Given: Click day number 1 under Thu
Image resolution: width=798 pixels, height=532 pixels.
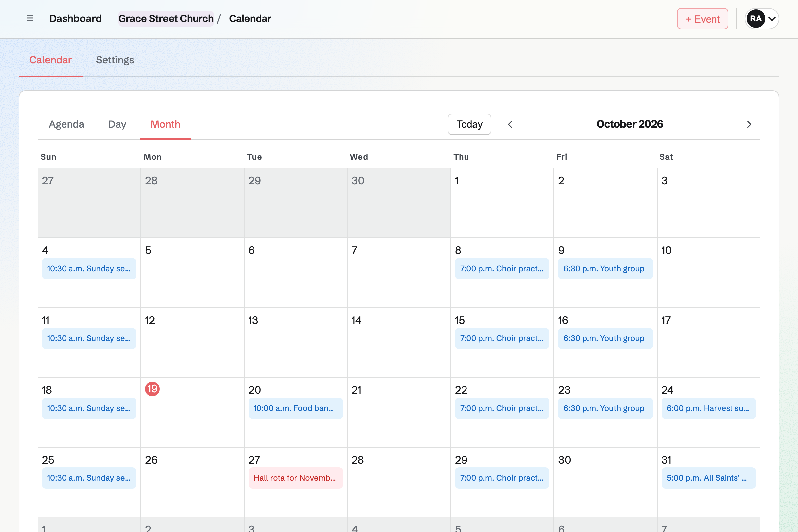Looking at the screenshot, I should 457,181.
